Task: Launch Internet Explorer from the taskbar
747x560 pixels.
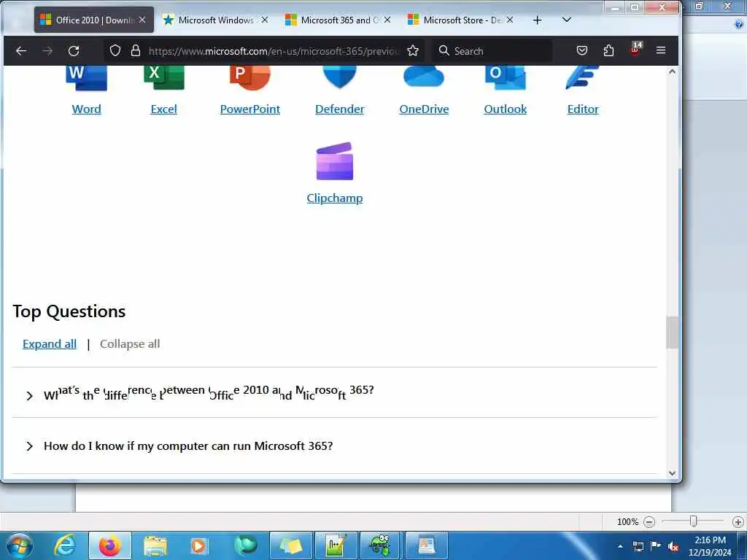Action: pyautogui.click(x=65, y=545)
